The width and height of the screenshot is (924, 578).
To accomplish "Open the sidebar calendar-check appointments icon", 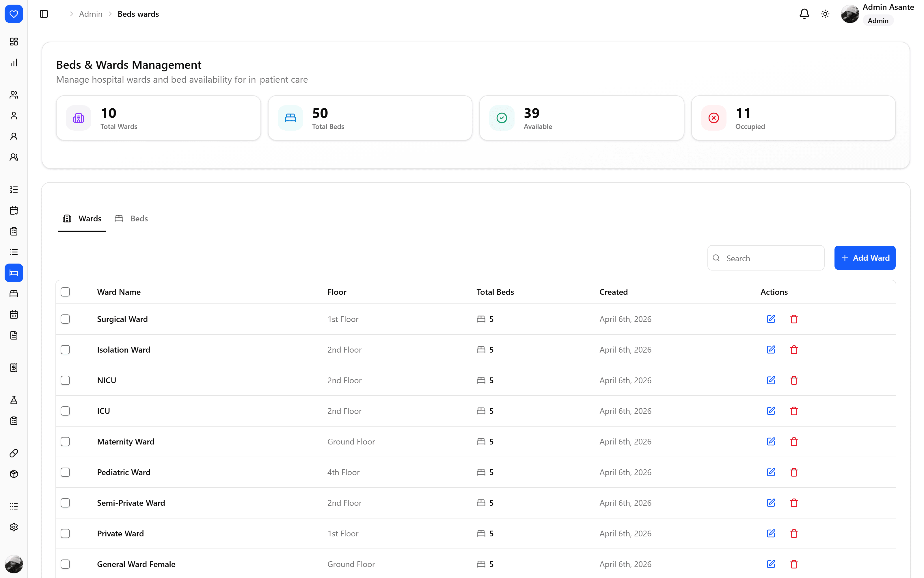I will click(14, 211).
